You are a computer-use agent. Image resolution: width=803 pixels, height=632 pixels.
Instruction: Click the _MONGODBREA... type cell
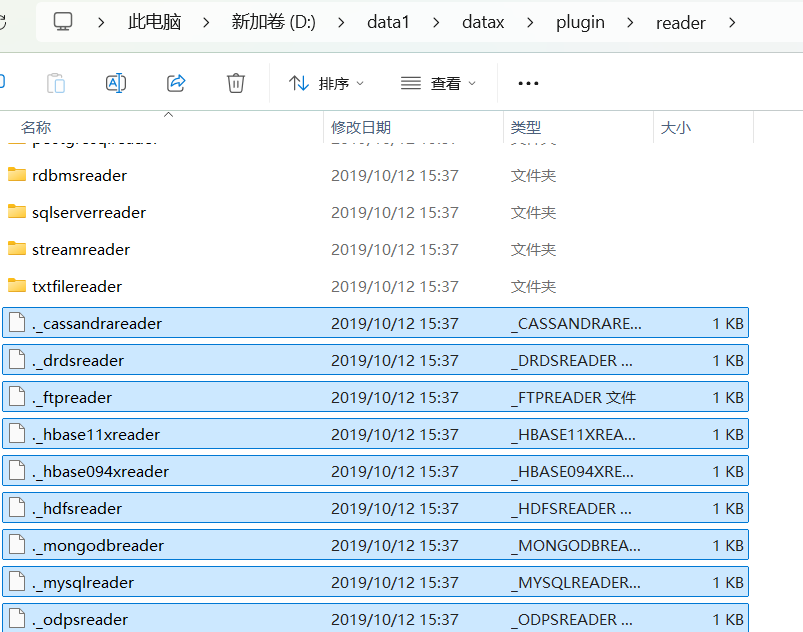(x=576, y=545)
